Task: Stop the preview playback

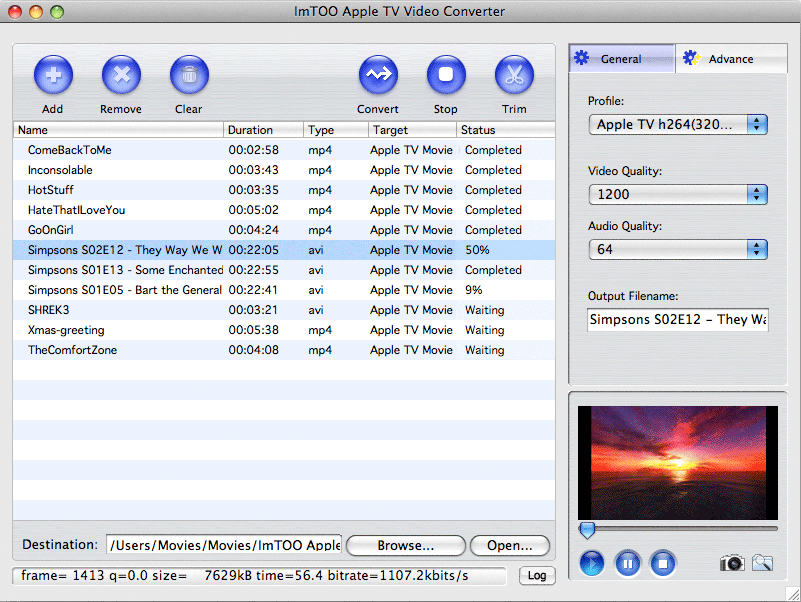Action: [x=663, y=564]
